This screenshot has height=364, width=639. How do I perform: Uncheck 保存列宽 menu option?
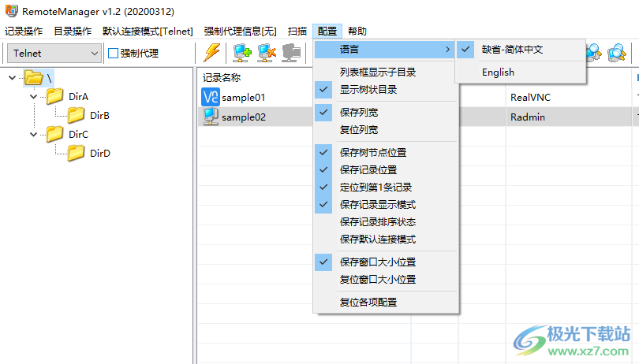coord(386,113)
